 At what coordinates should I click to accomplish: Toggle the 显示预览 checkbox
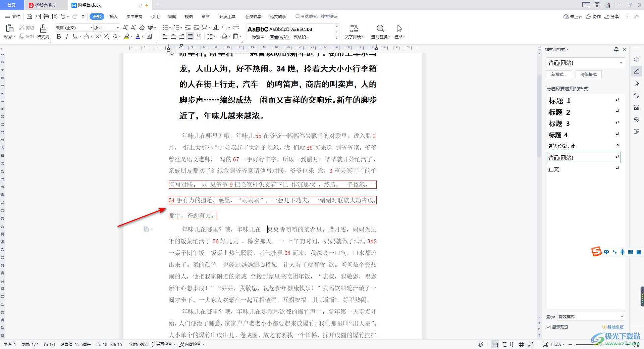[x=548, y=327]
